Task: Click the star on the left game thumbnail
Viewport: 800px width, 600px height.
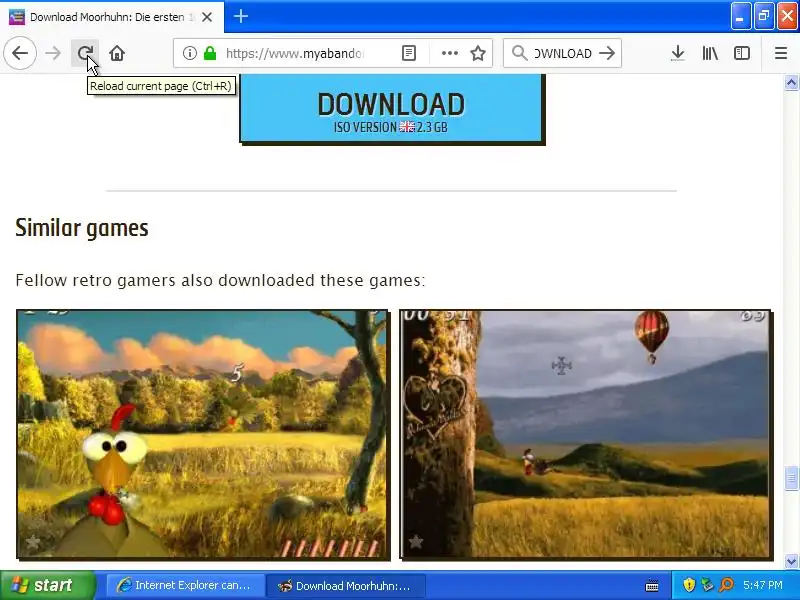Action: click(x=33, y=541)
